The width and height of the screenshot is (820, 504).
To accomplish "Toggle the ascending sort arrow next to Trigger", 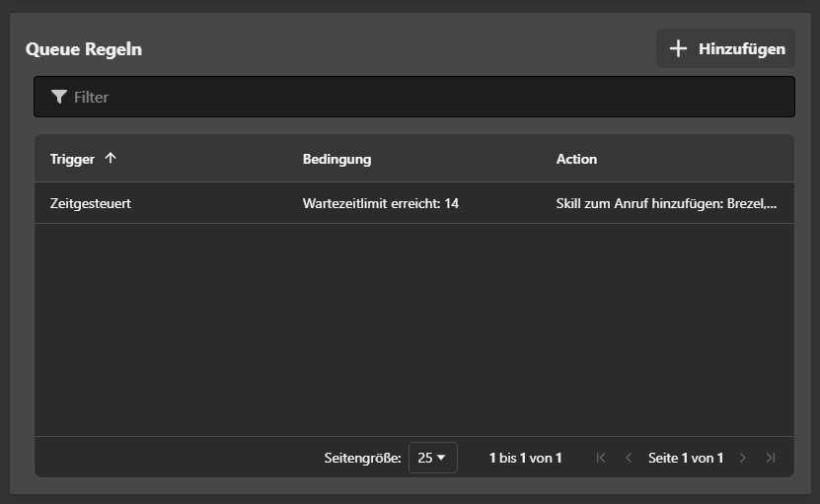I will tap(111, 158).
